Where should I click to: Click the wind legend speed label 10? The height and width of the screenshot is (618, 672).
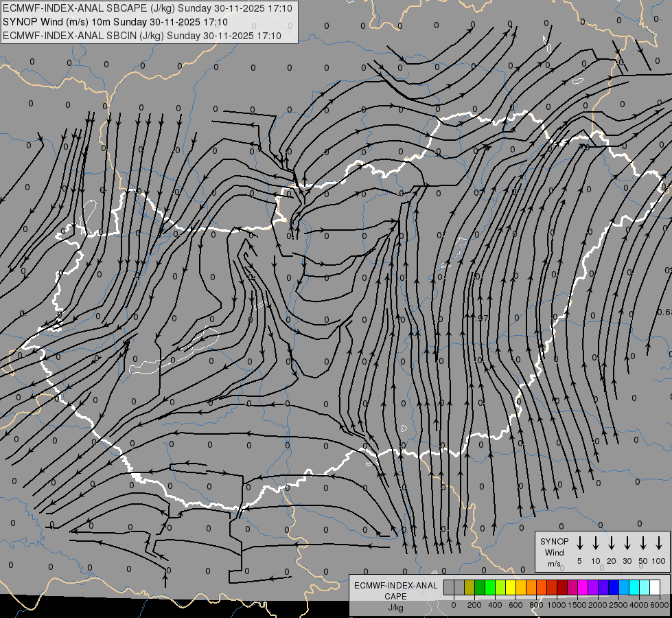(595, 561)
